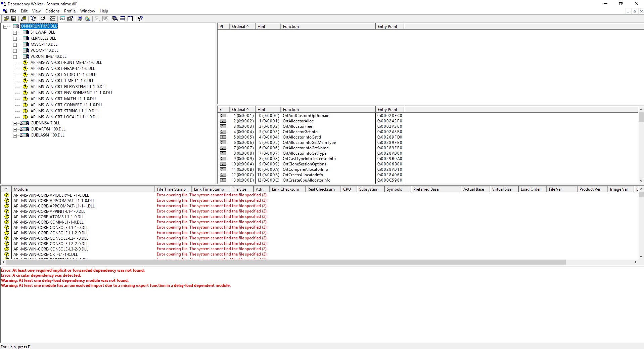Open the Profile menu

tap(70, 11)
